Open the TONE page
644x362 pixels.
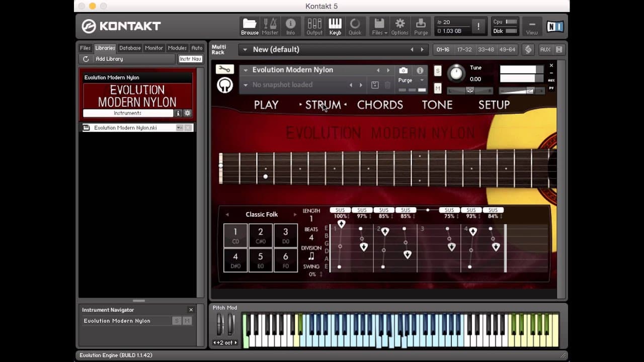click(x=437, y=105)
